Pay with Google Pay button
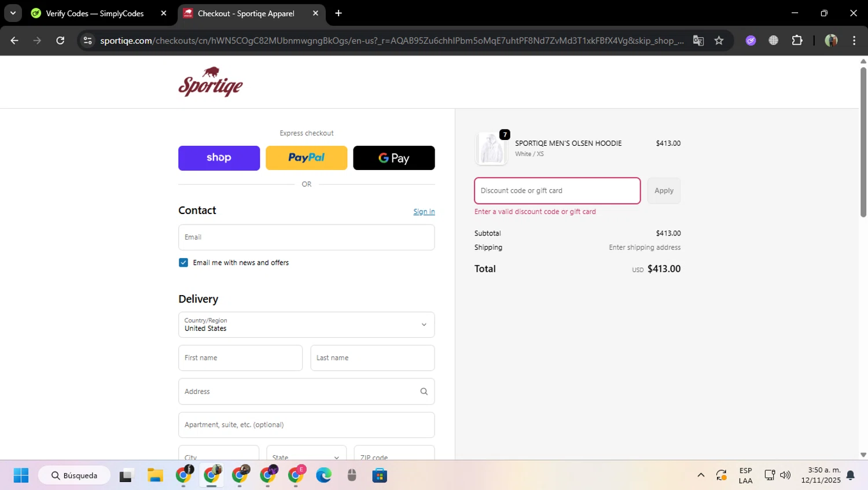868x490 pixels. point(393,158)
